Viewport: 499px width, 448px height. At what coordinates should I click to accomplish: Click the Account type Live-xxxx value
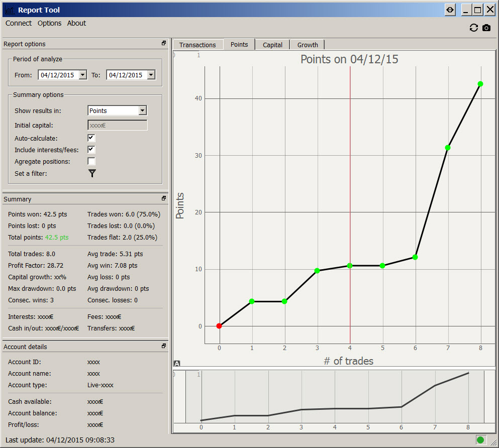(x=100, y=385)
